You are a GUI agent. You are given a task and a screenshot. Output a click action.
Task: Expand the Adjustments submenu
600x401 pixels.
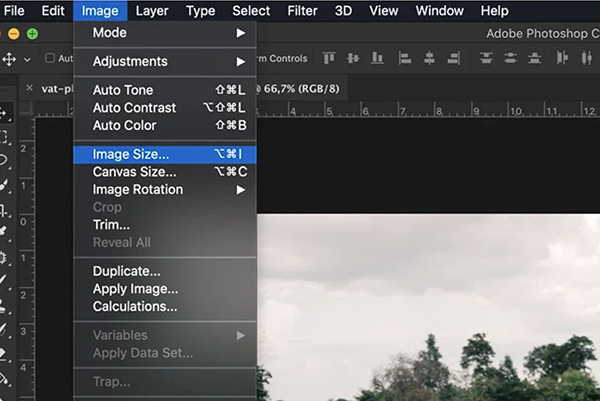(x=165, y=61)
